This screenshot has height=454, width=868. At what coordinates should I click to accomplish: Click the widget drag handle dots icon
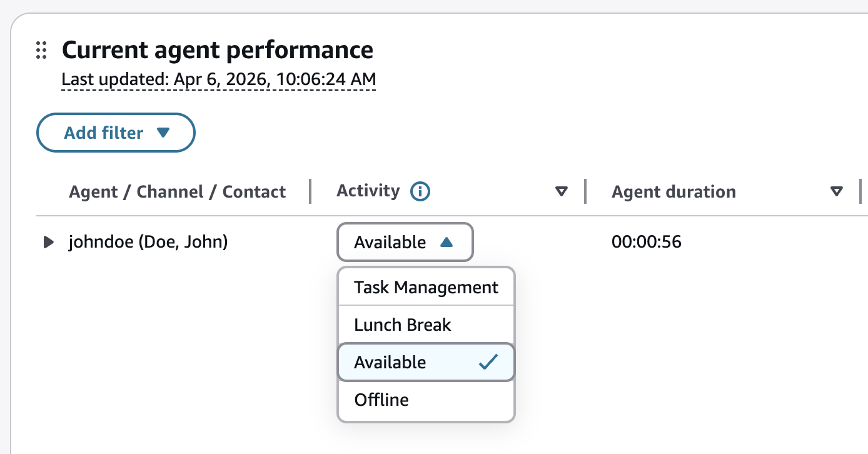coord(41,50)
